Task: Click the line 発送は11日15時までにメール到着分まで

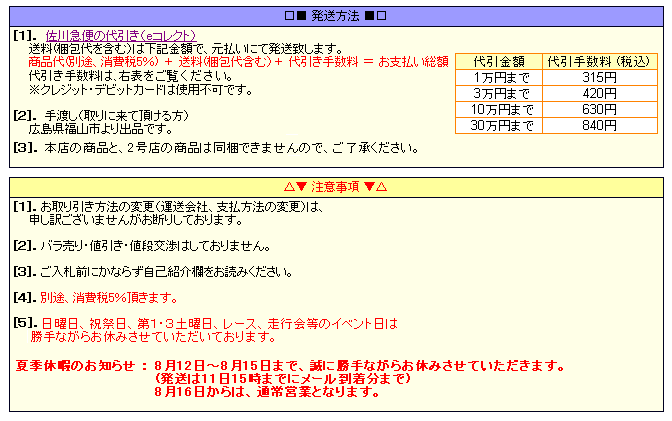Action: pyautogui.click(x=283, y=379)
